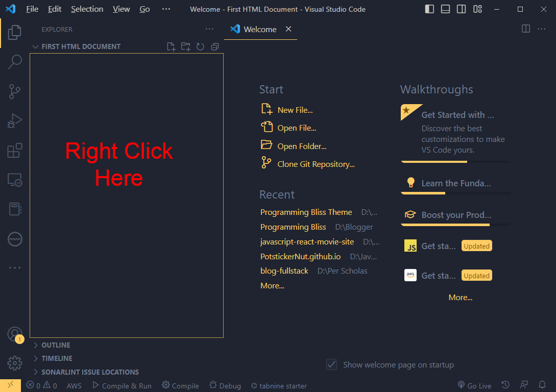The image size is (556, 392).
Task: Create new folder in FIRST HTML DOCUMENT
Action: pyautogui.click(x=185, y=47)
